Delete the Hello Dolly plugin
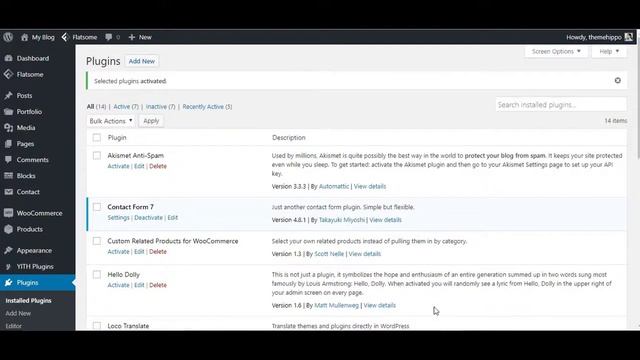Screen dimensions: 640x360 click(x=158, y=285)
